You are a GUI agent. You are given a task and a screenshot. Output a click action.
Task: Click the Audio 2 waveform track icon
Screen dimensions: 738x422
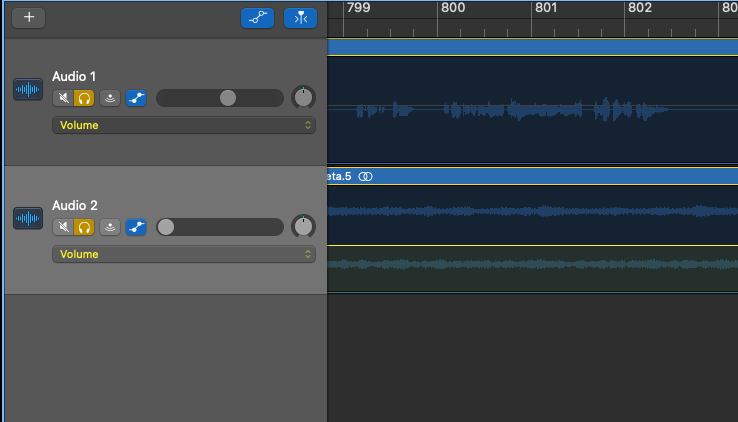point(28,218)
